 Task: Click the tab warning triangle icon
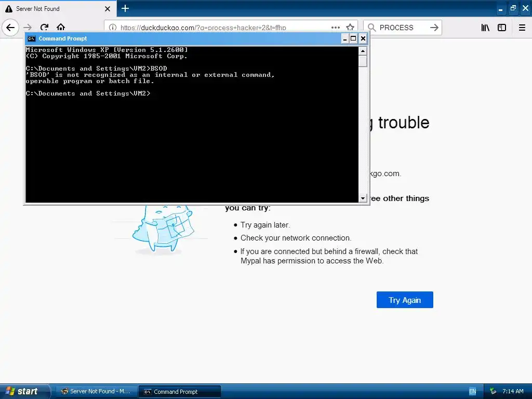click(8, 9)
